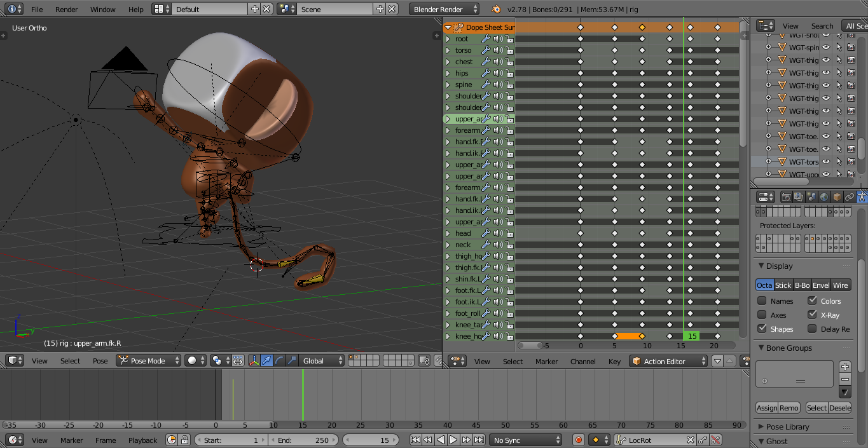Click the delete keyframe icon
This screenshot has height=448, width=868.
[x=715, y=440]
